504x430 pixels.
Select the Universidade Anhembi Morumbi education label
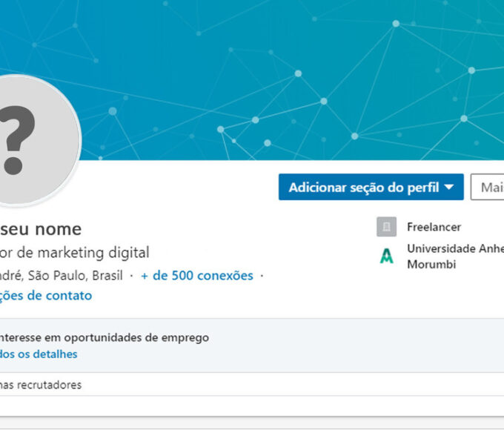pos(454,249)
